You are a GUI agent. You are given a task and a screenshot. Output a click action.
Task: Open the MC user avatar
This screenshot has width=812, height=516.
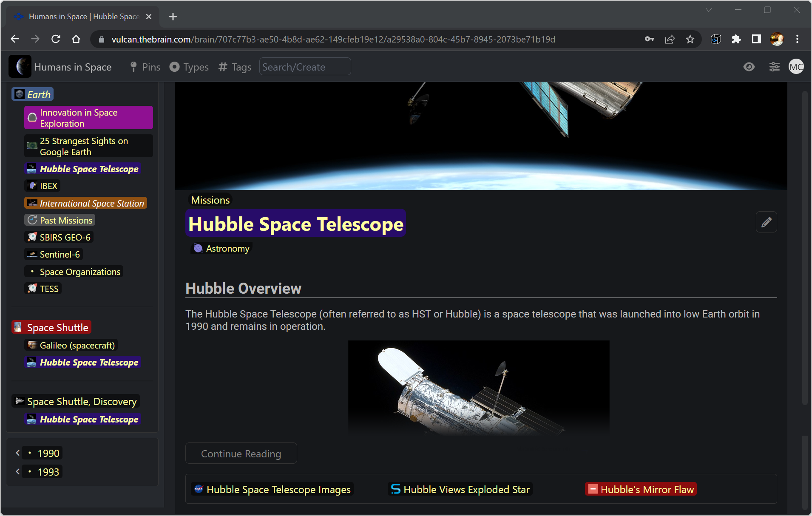[796, 67]
